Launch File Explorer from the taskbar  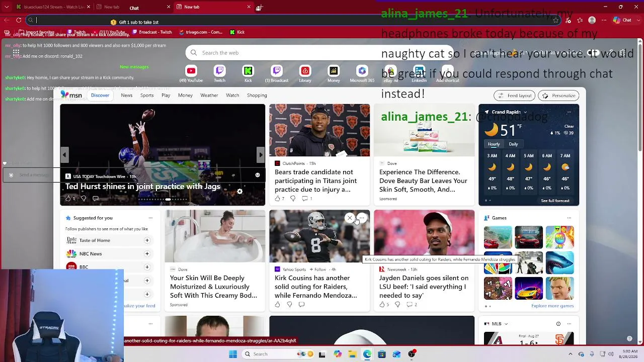click(x=352, y=354)
